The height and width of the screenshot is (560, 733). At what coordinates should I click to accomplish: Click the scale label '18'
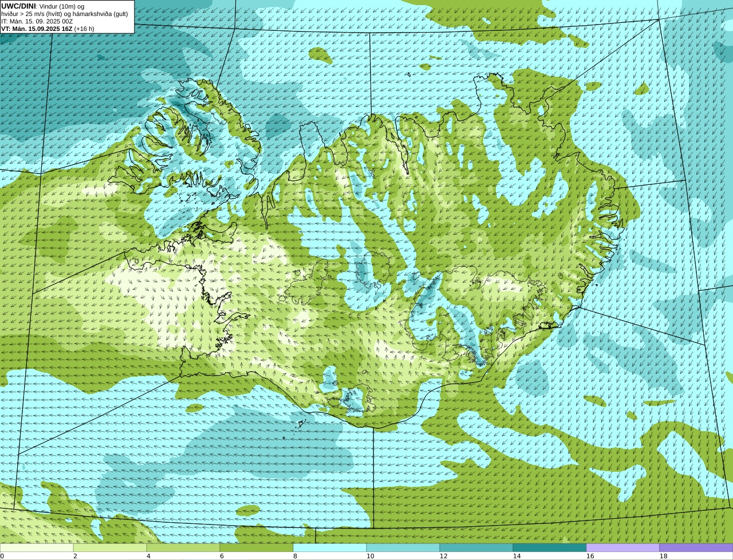664,556
